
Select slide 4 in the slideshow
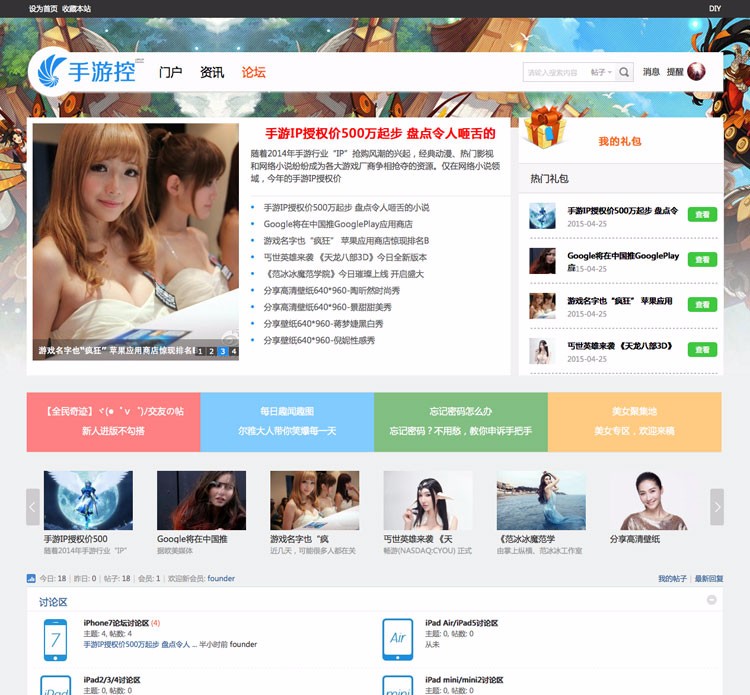click(x=233, y=351)
